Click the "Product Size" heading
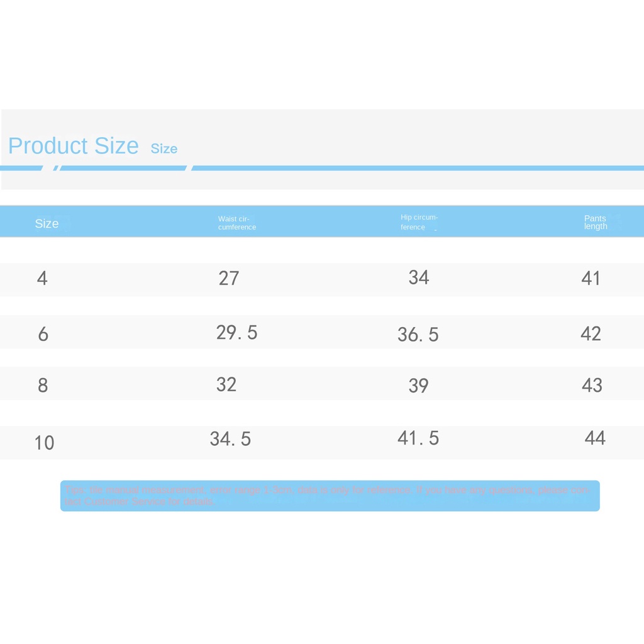Image resolution: width=644 pixels, height=644 pixels. click(73, 146)
